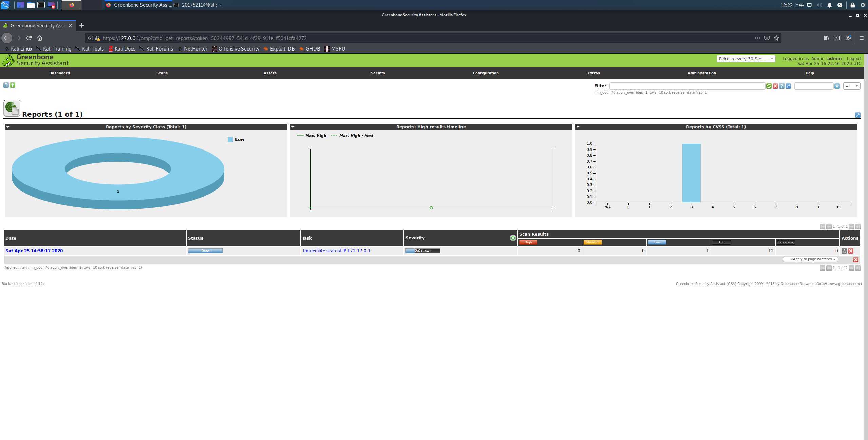Open file manager from the top panel
The image size is (868, 440).
pyautogui.click(x=31, y=5)
